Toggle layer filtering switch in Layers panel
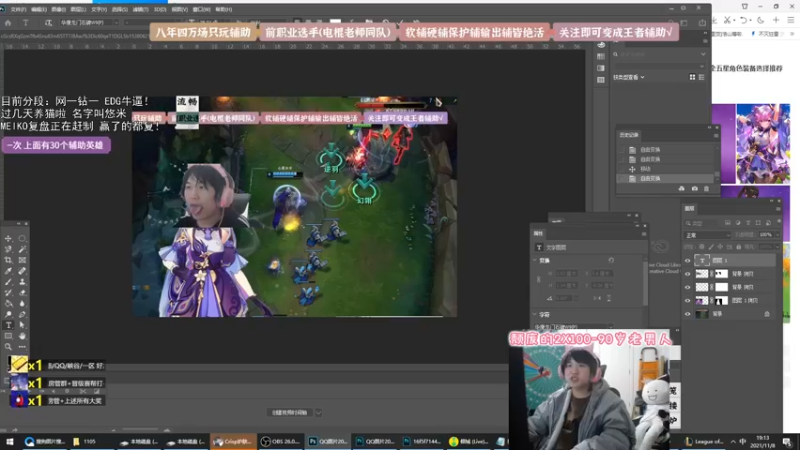This screenshot has height=450, width=800. (779, 223)
